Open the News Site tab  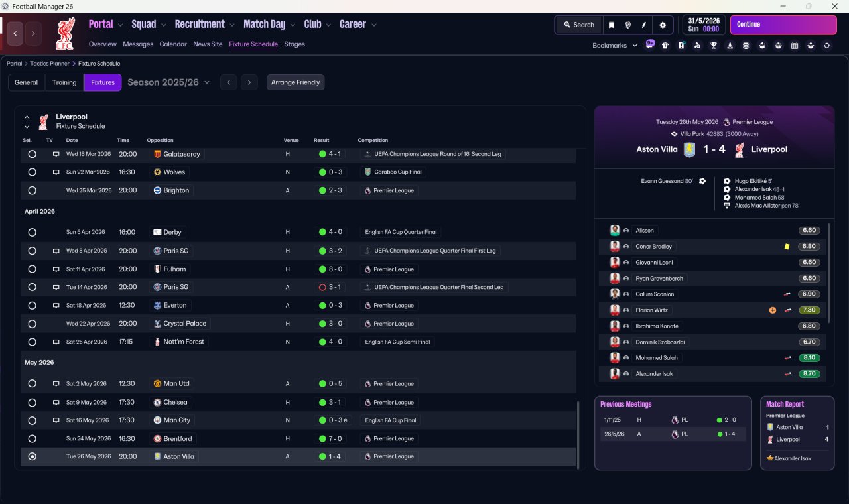[x=208, y=44]
